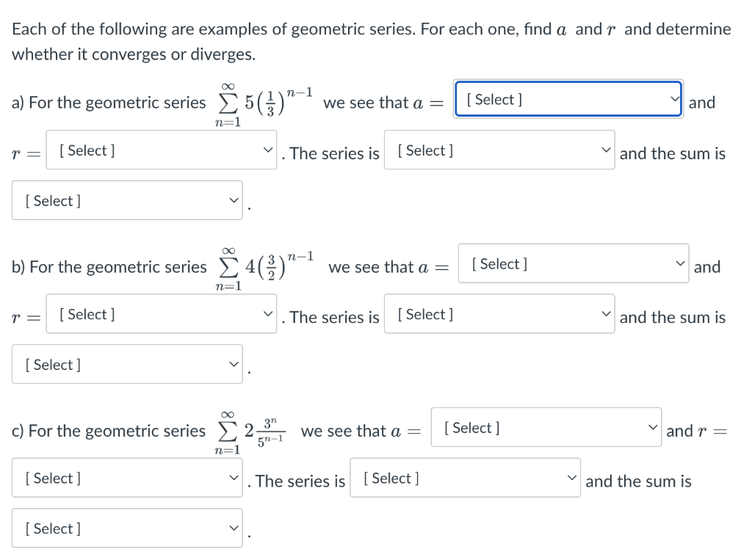Image resolution: width=752 pixels, height=560 pixels.
Task: Open part a) converges or diverges dropdown
Action: click(499, 150)
